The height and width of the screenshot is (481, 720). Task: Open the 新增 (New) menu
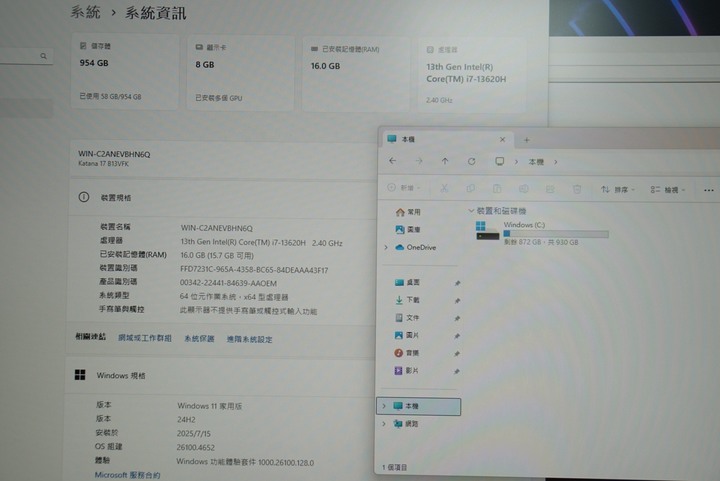point(403,188)
